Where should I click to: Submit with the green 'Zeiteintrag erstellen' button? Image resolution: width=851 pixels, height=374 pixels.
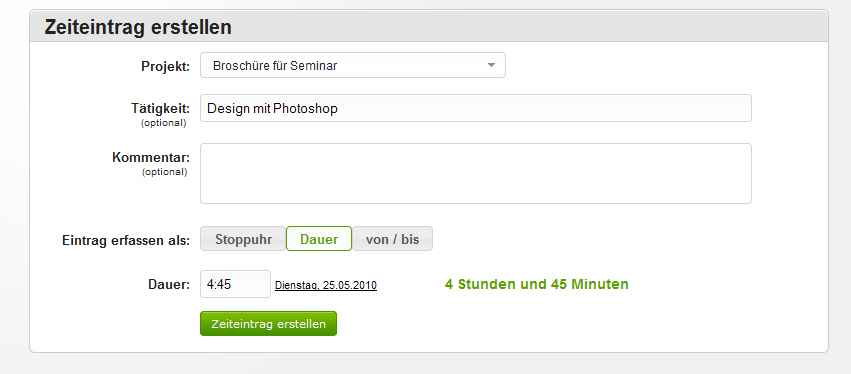[268, 324]
